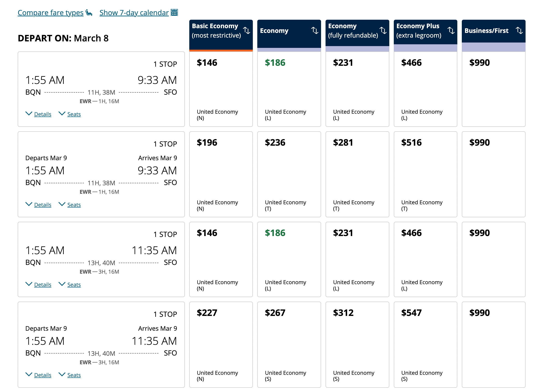558x392 pixels.
Task: Show the 7-day calendar
Action: click(134, 13)
